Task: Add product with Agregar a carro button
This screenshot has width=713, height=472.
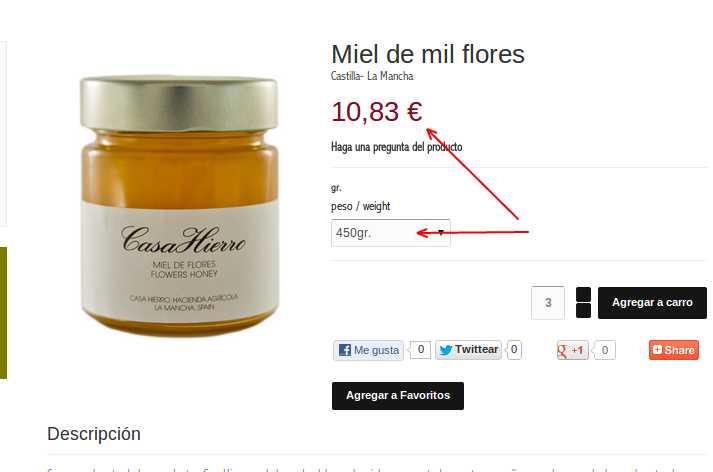Action: coord(652,302)
